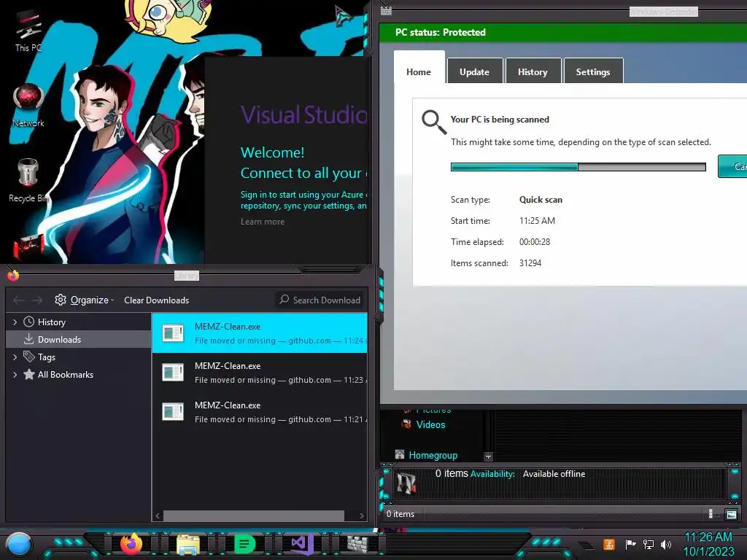Switch Explorer to details view icon

[x=713, y=514]
